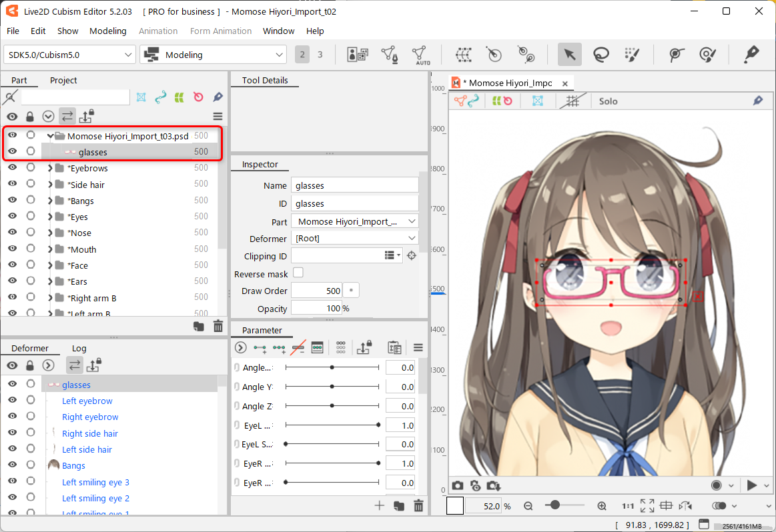Toggle visibility of Bangs in Deformer list
776x532 pixels.
[x=12, y=465]
